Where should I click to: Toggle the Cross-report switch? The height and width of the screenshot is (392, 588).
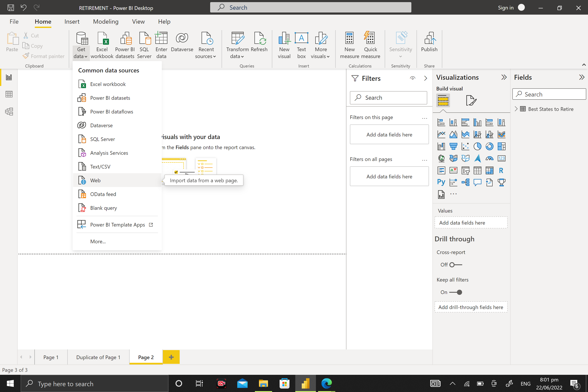[455, 265]
